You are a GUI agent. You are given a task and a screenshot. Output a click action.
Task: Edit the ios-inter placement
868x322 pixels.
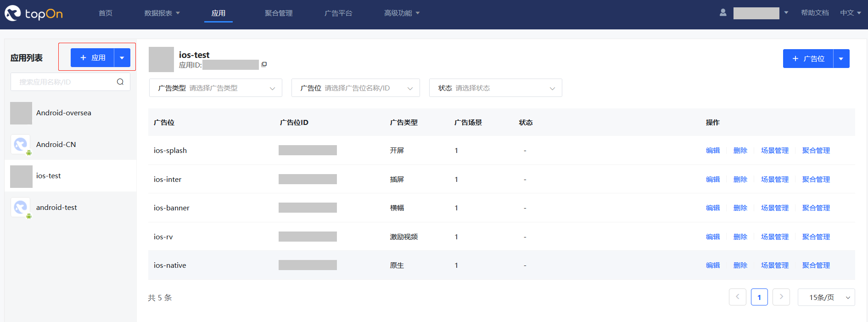[713, 179]
